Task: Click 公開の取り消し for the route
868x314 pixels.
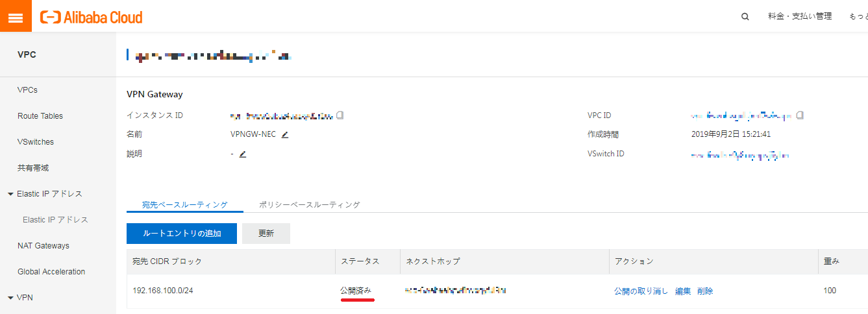Action: (x=641, y=291)
